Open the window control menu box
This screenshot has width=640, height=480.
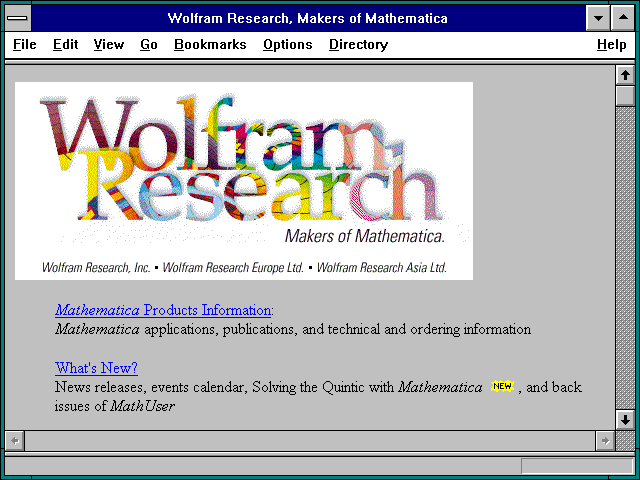click(18, 18)
